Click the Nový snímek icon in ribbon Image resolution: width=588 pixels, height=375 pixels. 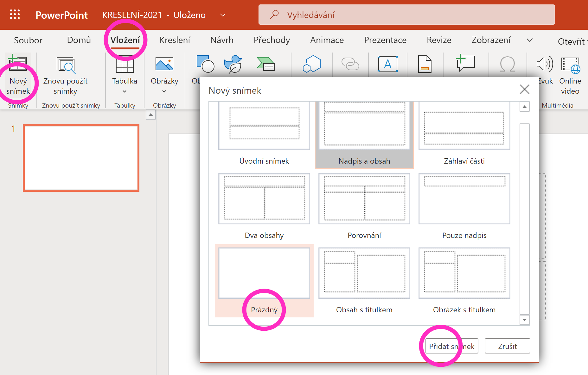[18, 65]
